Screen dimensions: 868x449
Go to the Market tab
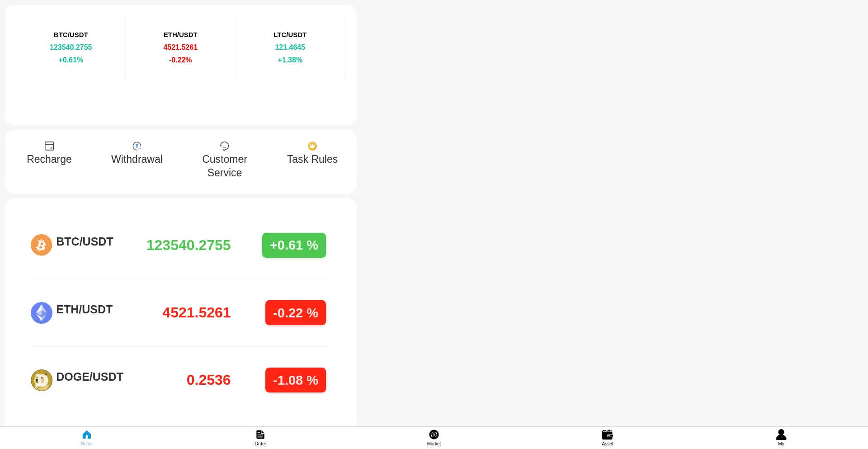434,437
